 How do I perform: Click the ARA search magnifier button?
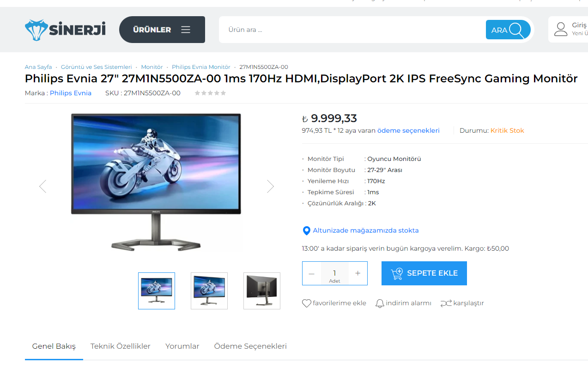click(508, 30)
